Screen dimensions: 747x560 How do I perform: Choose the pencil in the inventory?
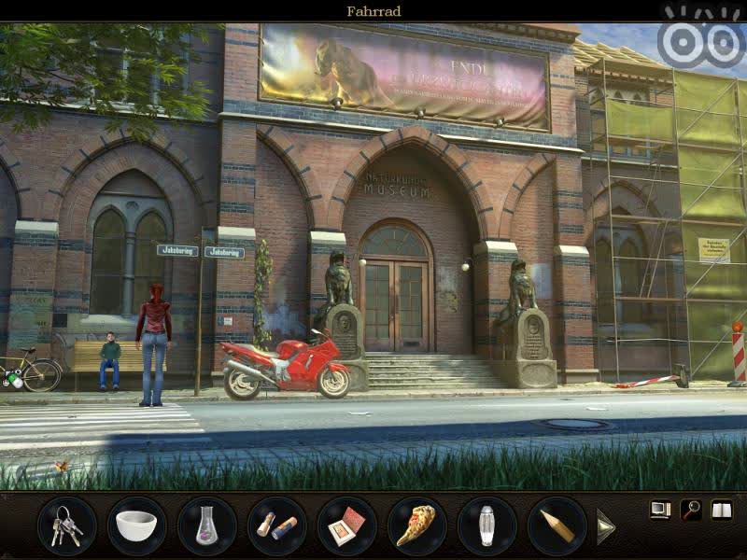coord(557,526)
